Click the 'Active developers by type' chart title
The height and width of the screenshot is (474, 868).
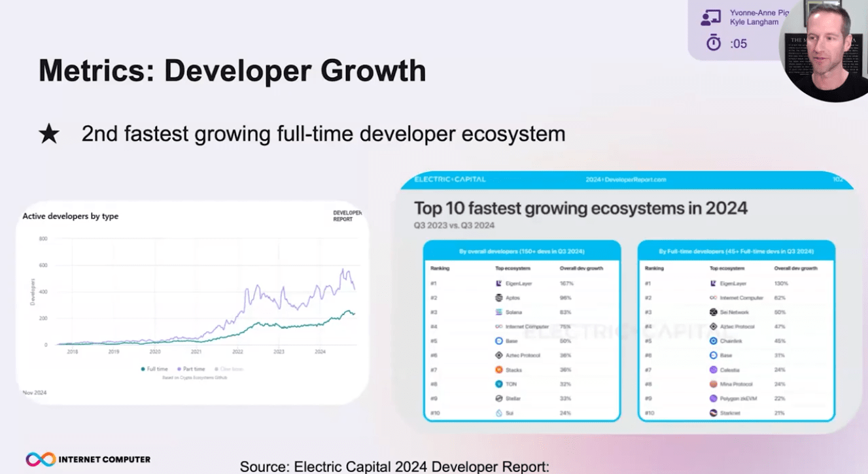pyautogui.click(x=71, y=216)
